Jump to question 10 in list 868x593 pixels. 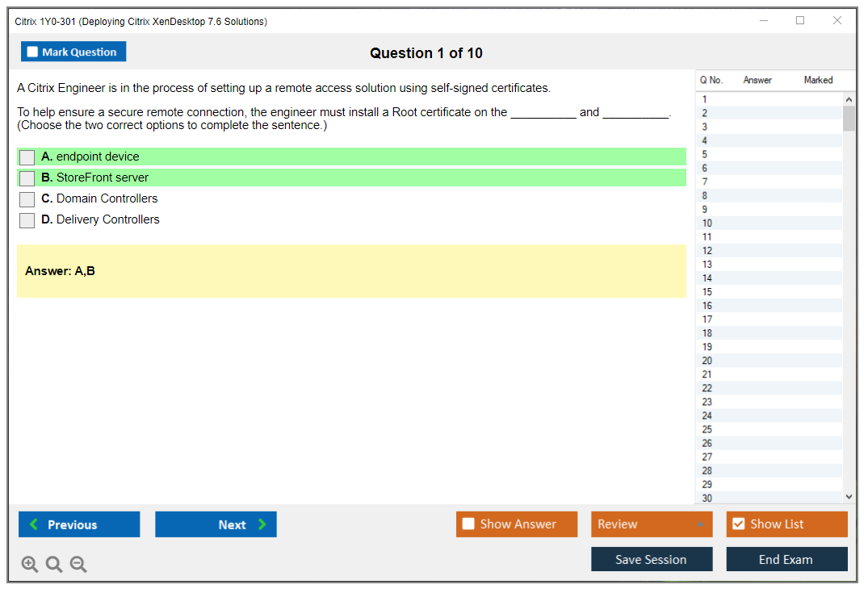click(x=707, y=223)
